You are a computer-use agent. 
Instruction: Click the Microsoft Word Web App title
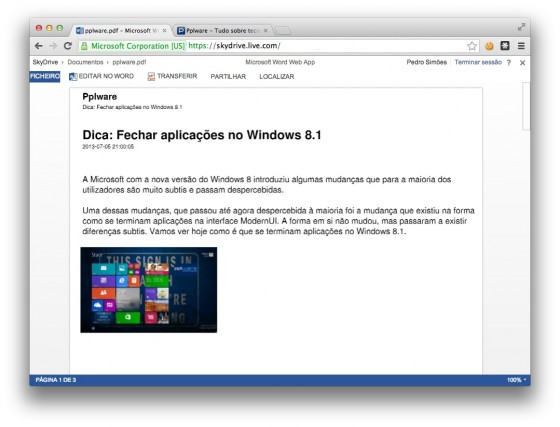click(x=280, y=62)
